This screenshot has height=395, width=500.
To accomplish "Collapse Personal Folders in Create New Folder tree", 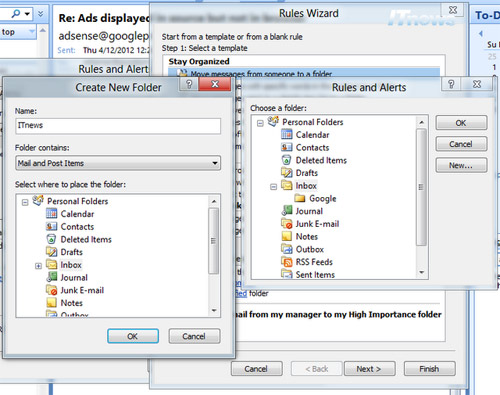I will point(25,202).
